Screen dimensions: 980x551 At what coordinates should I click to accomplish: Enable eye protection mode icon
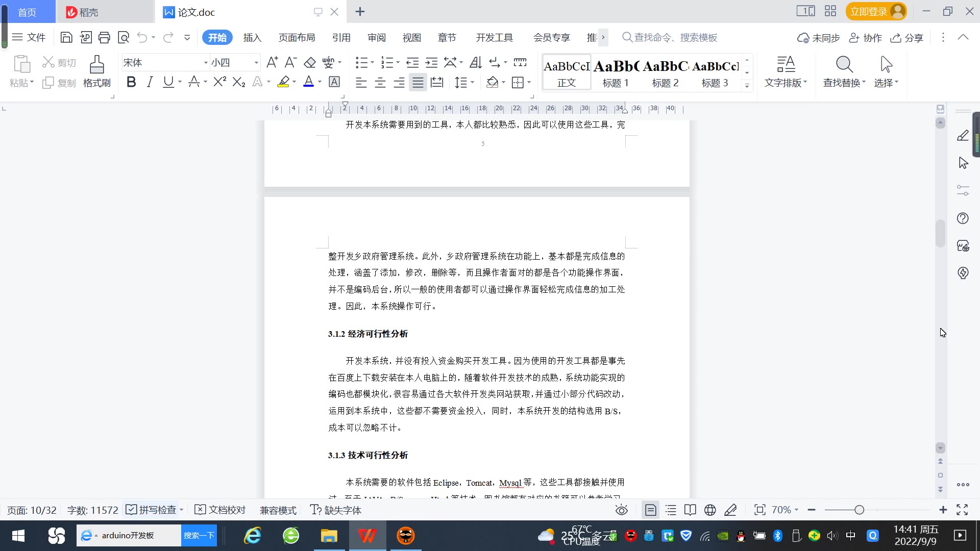[621, 510]
